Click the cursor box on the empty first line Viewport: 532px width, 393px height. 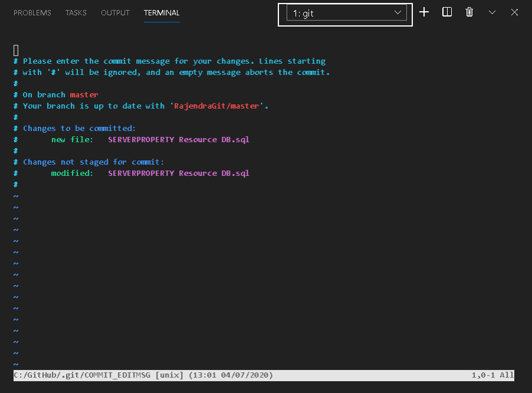pyautogui.click(x=16, y=50)
